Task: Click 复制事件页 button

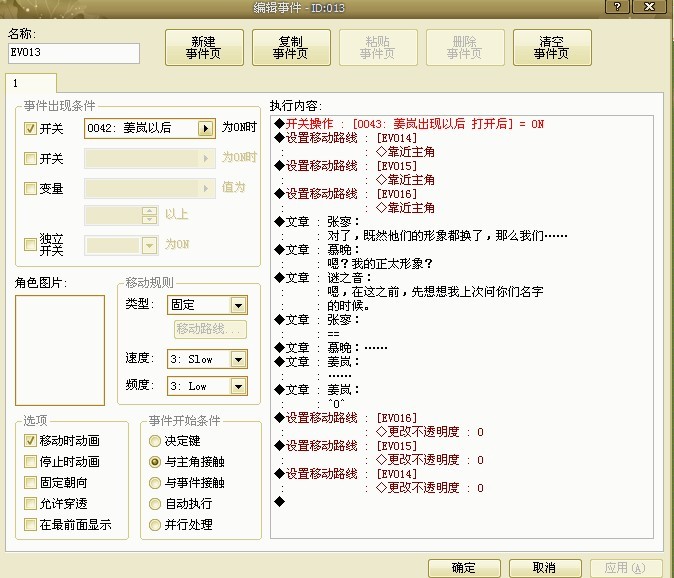Action: point(291,47)
